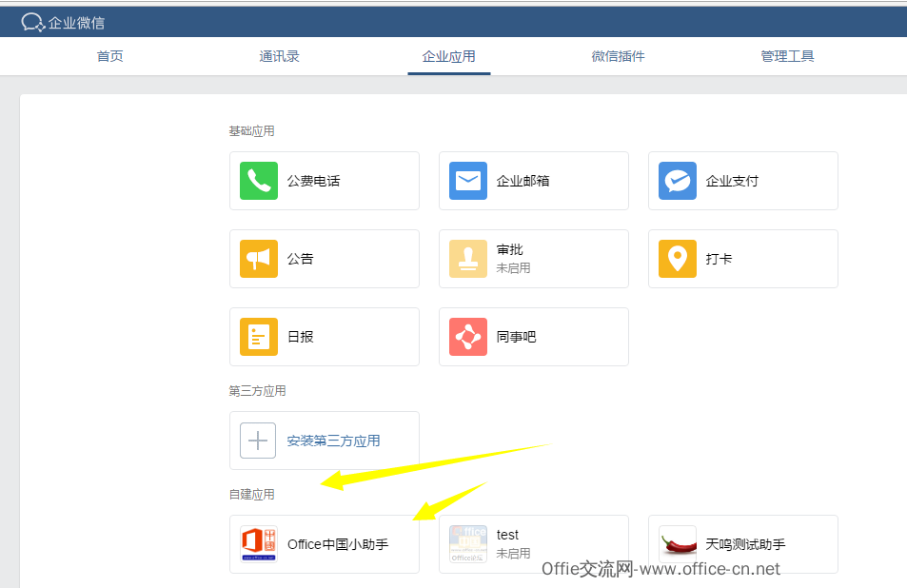The width and height of the screenshot is (907, 588).
Task: Select the 企业应用 tab
Action: (x=449, y=56)
